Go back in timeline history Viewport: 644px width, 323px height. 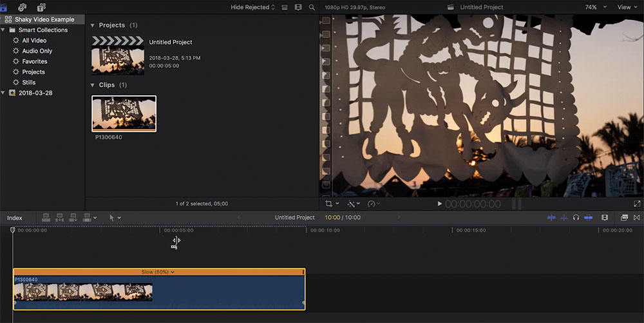click(x=239, y=217)
